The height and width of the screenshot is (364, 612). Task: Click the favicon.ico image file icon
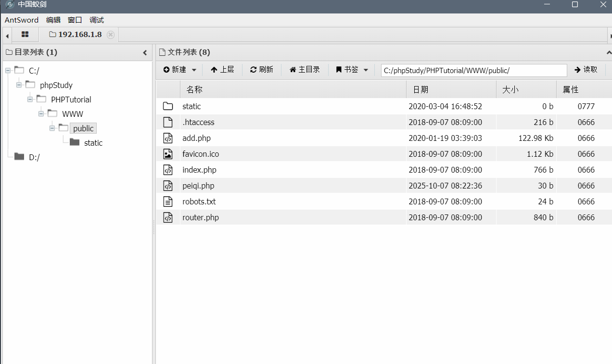(167, 154)
